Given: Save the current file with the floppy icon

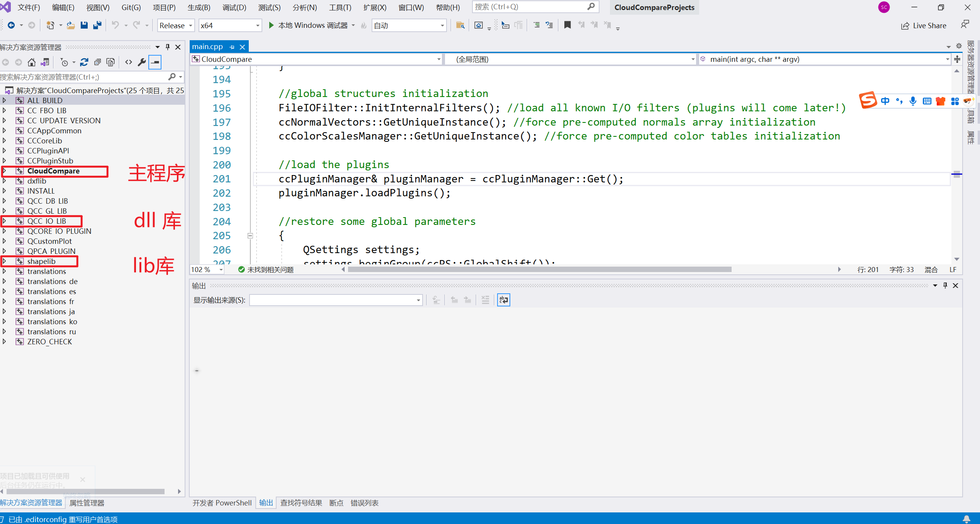Looking at the screenshot, I should (x=84, y=26).
